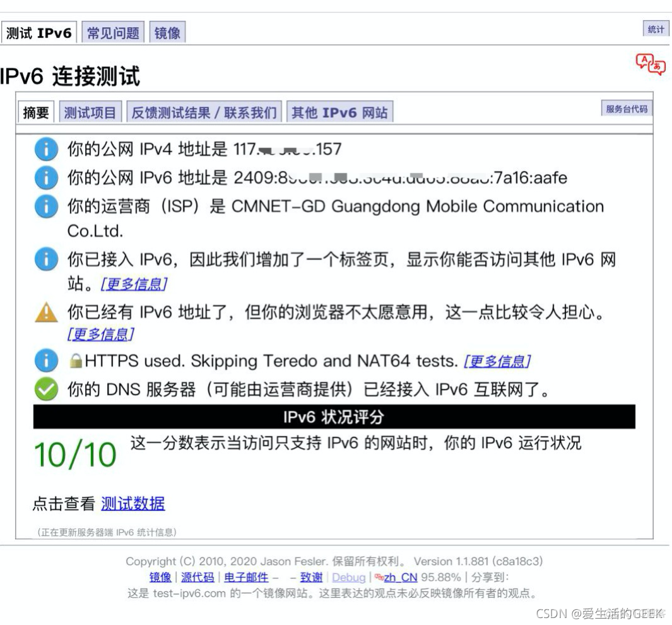Open the 致谢 footer link
This screenshot has width=672, height=625.
click(x=311, y=578)
